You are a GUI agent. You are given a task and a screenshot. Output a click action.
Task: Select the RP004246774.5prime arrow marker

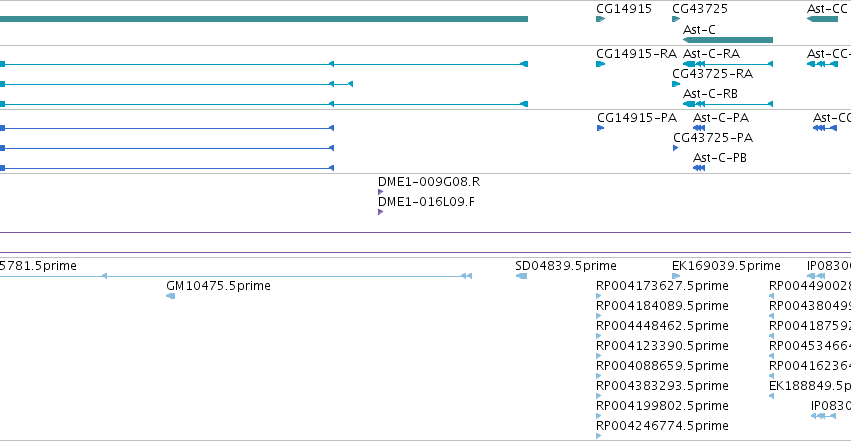598,436
